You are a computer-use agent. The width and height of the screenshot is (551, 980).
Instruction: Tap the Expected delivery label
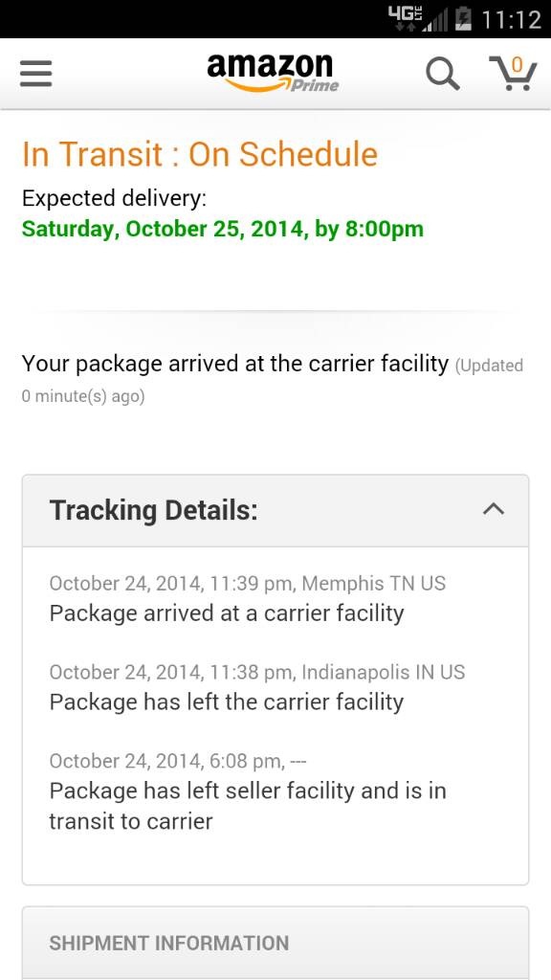pyautogui.click(x=115, y=198)
